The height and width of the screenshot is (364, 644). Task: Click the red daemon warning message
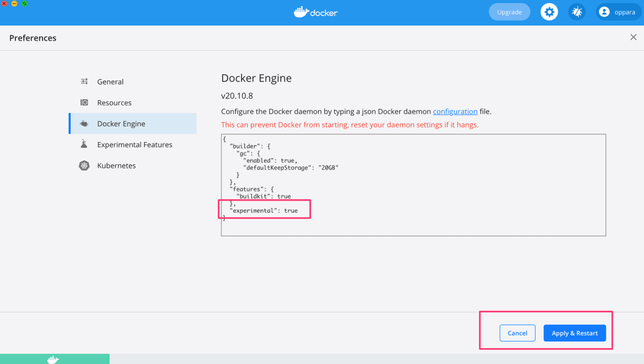tap(350, 124)
